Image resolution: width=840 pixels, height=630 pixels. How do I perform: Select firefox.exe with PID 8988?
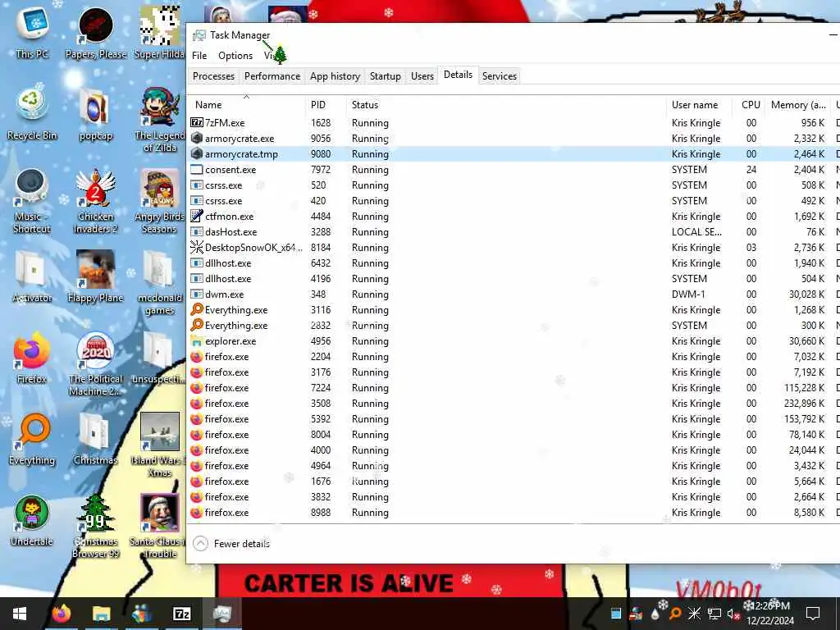point(512,512)
